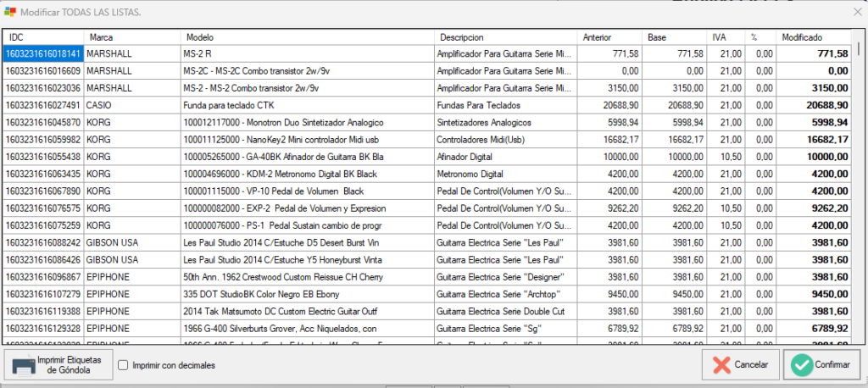This screenshot has width=868, height=388.
Task: Click the Modificado value 16682,17
Action: tap(815, 140)
